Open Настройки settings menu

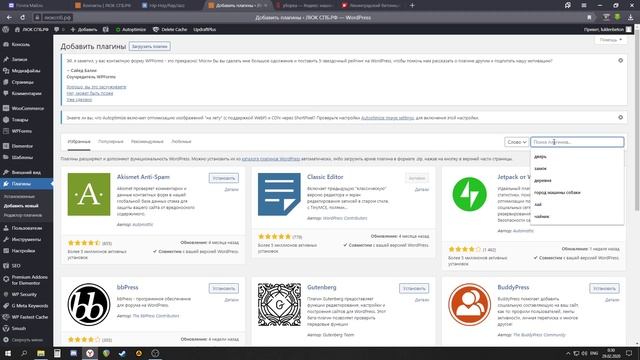tap(23, 251)
